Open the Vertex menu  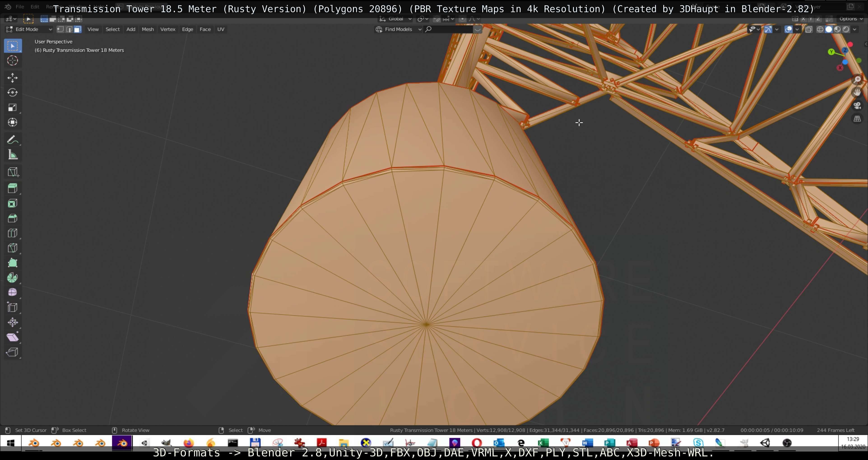[168, 29]
